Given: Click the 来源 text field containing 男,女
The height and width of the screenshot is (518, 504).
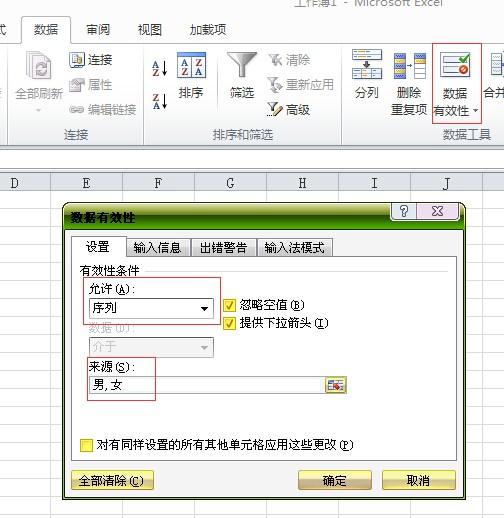Looking at the screenshot, I should click(207, 385).
